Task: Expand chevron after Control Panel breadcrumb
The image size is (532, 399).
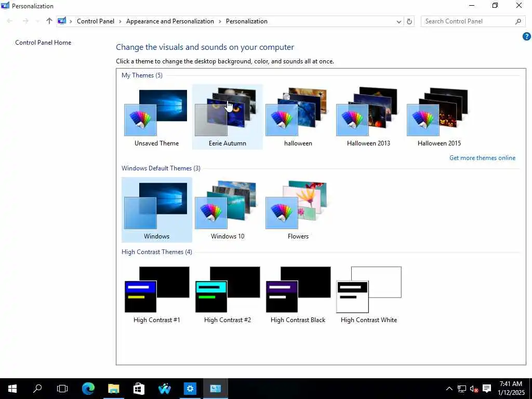Action: pyautogui.click(x=120, y=21)
